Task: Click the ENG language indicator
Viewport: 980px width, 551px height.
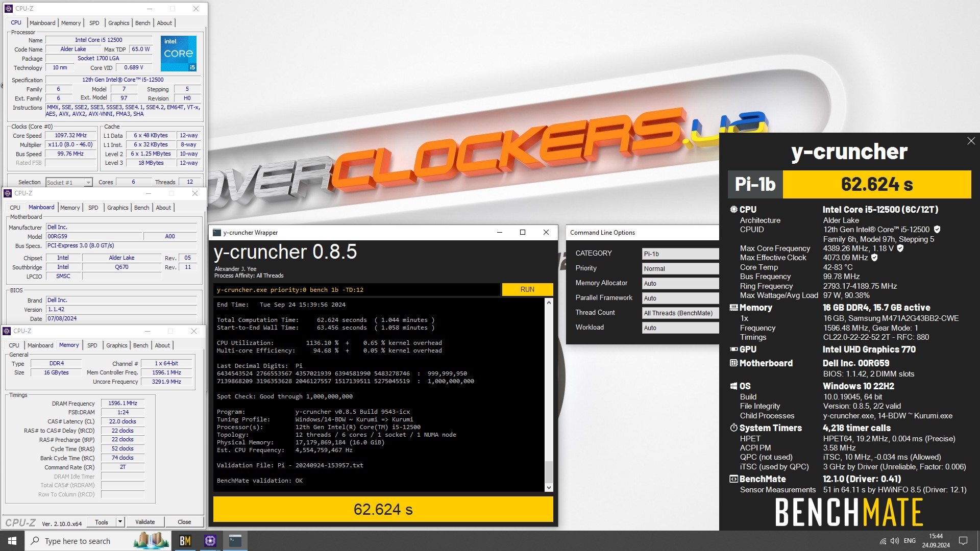Action: 910,541
